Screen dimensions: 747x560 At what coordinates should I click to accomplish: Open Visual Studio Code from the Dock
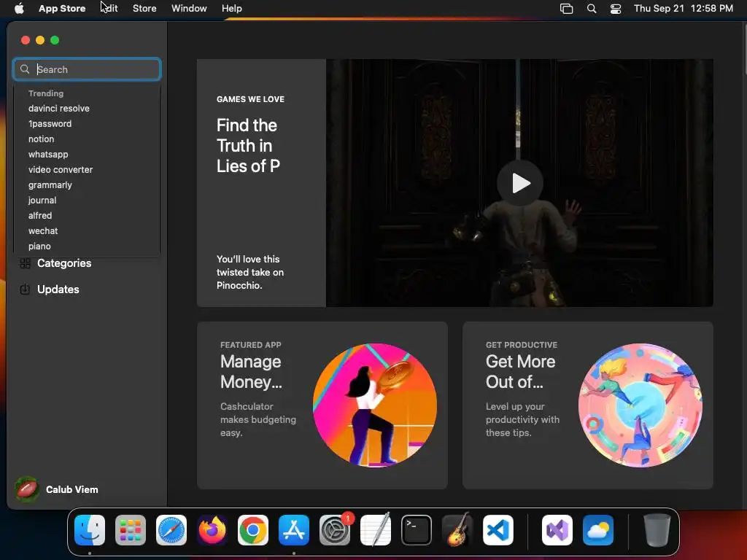click(498, 530)
